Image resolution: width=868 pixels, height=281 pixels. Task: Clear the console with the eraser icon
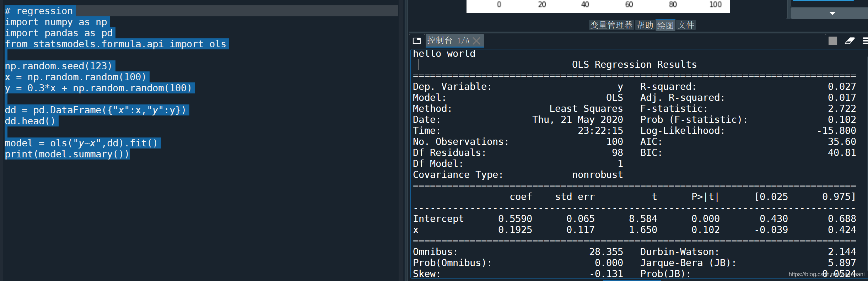coord(850,41)
